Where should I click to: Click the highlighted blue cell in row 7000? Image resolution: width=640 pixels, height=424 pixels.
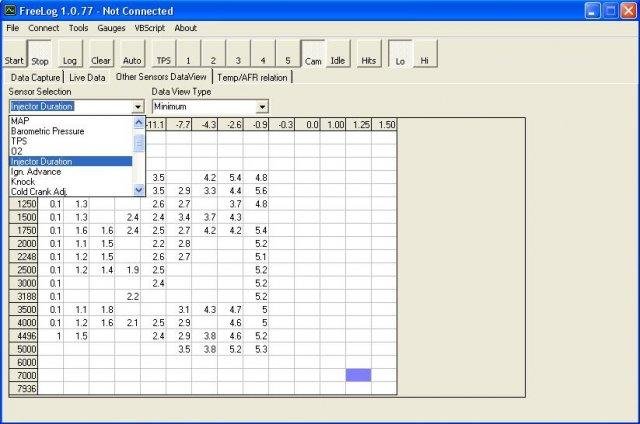358,375
